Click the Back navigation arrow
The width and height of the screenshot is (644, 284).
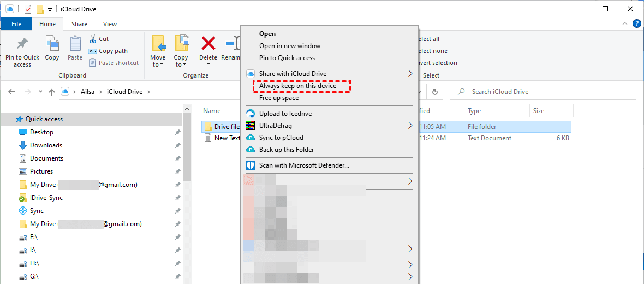click(11, 92)
